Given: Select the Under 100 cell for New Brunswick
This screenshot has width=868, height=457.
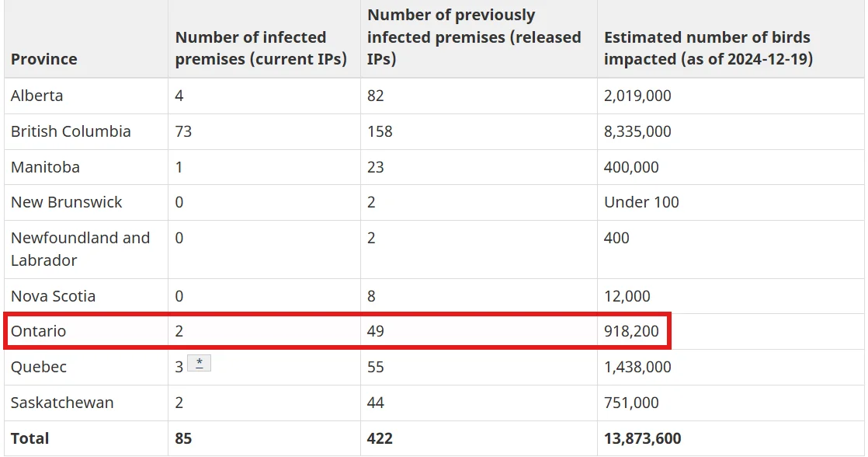Looking at the screenshot, I should pyautogui.click(x=641, y=202).
